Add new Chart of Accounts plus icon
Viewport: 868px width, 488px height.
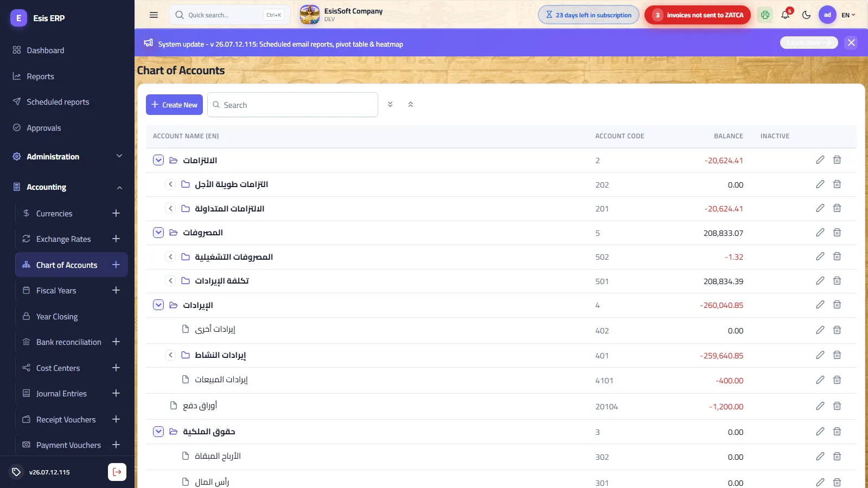tap(116, 265)
